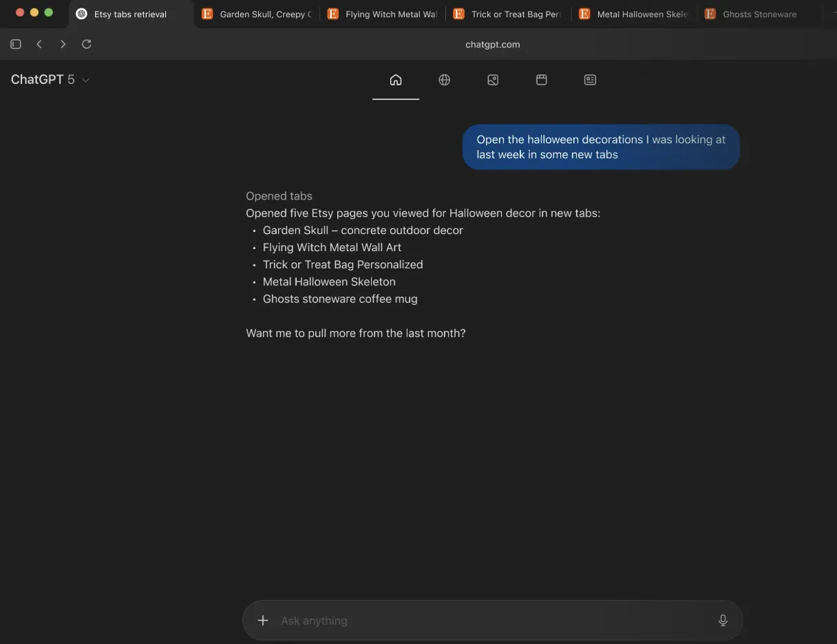Click the plus attach button in composer
Screen dimensions: 837x644
(x=262, y=621)
